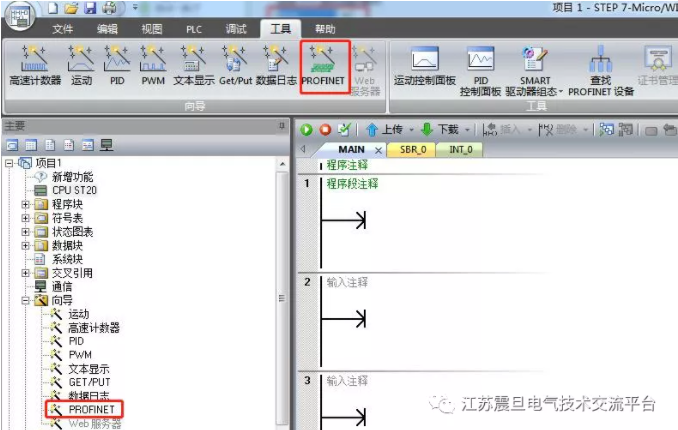Open the 文件 menu tab
The height and width of the screenshot is (430, 678).
click(x=63, y=29)
